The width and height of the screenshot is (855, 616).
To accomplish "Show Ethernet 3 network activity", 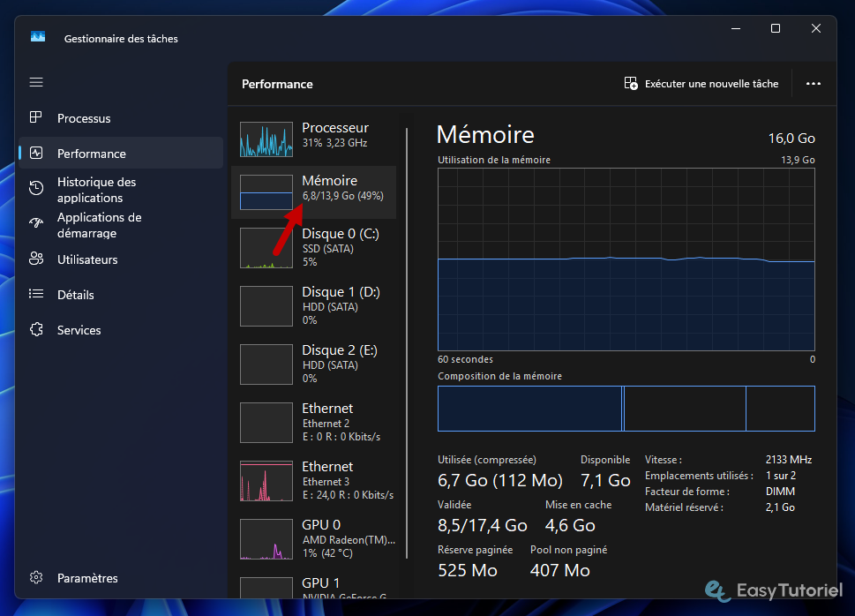I will pyautogui.click(x=313, y=480).
